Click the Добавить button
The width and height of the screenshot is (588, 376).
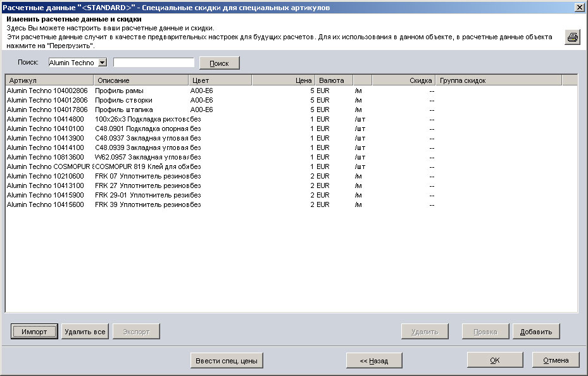(536, 332)
